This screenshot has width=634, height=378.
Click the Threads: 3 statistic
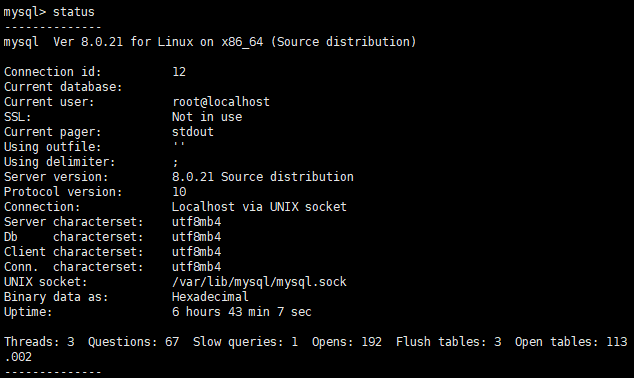pos(39,342)
